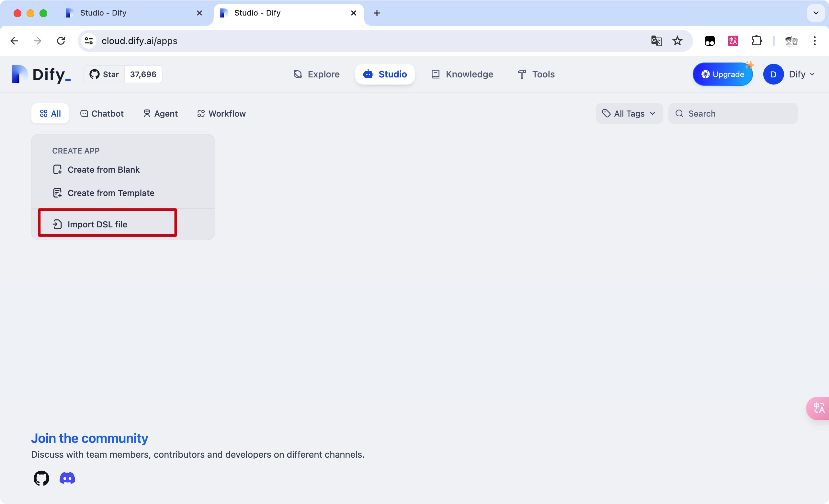Click the GitHub Star button

click(x=104, y=74)
